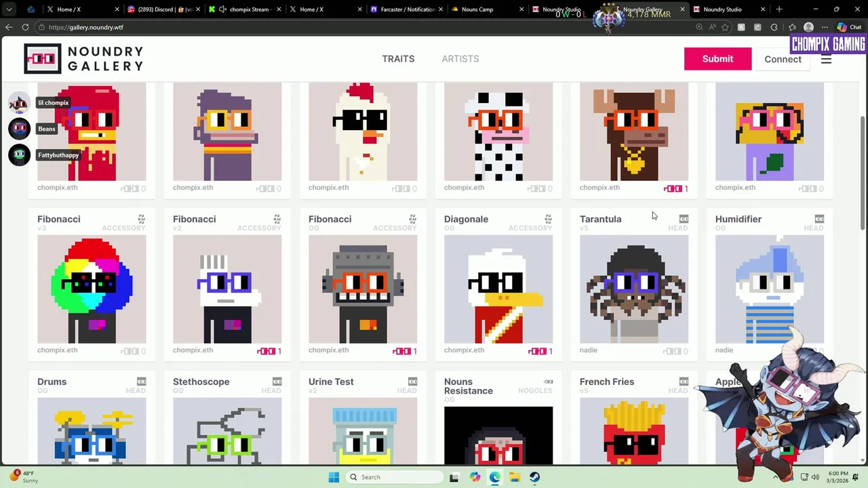Click the Stethoscope card title
868x488 pixels.
pos(201,382)
